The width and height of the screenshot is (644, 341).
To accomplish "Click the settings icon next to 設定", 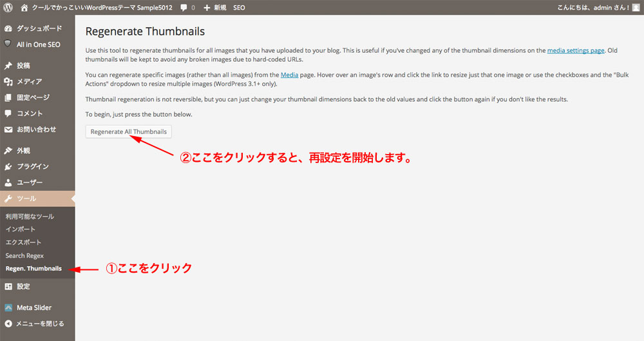I will (x=8, y=287).
